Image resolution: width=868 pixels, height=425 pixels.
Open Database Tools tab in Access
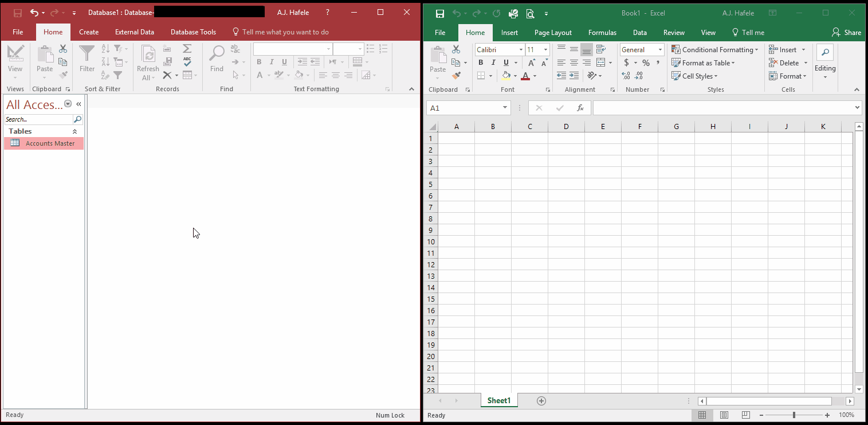pyautogui.click(x=194, y=32)
